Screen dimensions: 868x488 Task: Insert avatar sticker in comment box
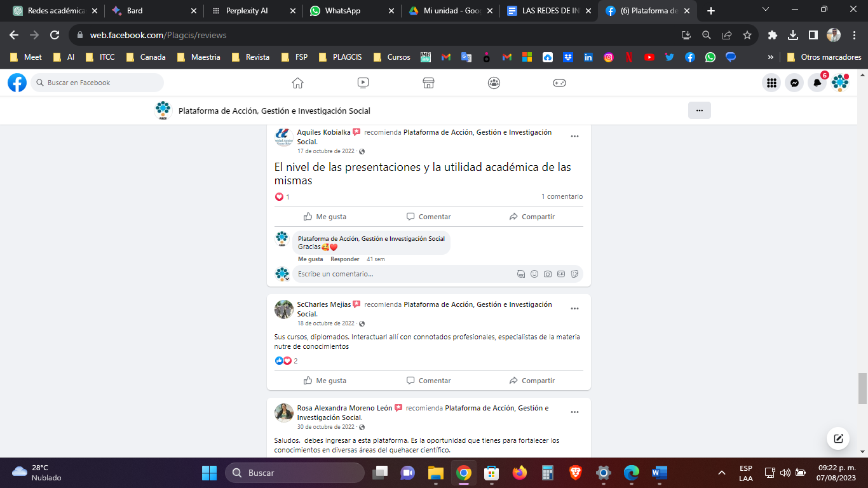pyautogui.click(x=521, y=274)
